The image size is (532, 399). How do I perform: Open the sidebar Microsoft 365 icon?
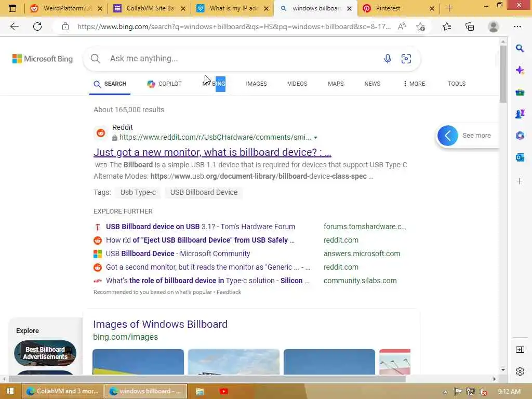[520, 136]
